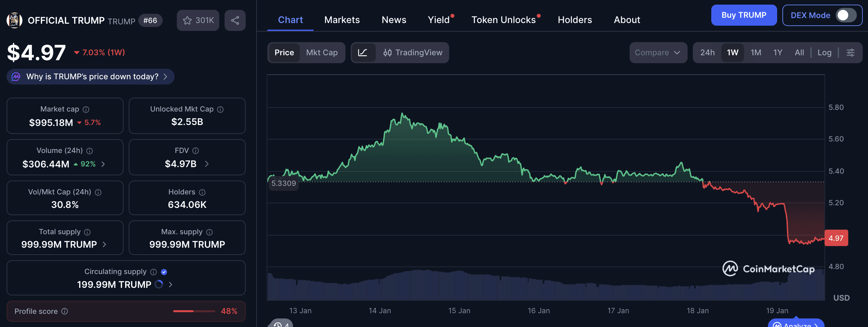Open the Compare dropdown

point(658,53)
